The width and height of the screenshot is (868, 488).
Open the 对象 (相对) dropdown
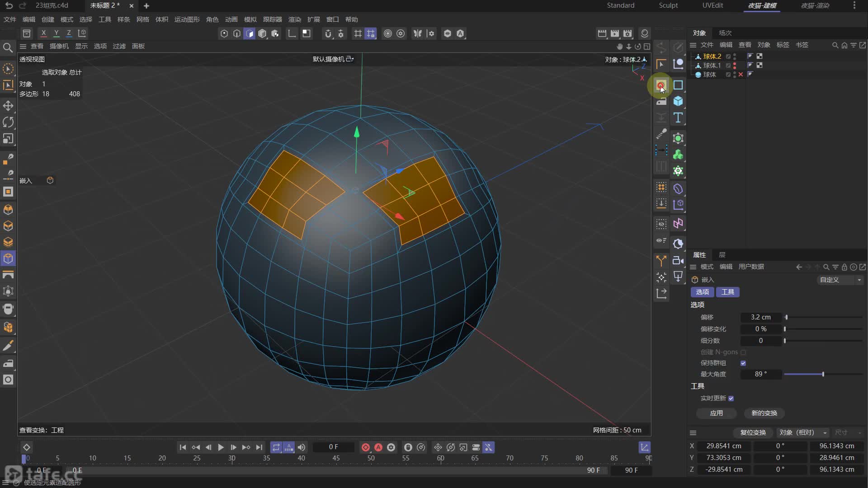coord(802,433)
